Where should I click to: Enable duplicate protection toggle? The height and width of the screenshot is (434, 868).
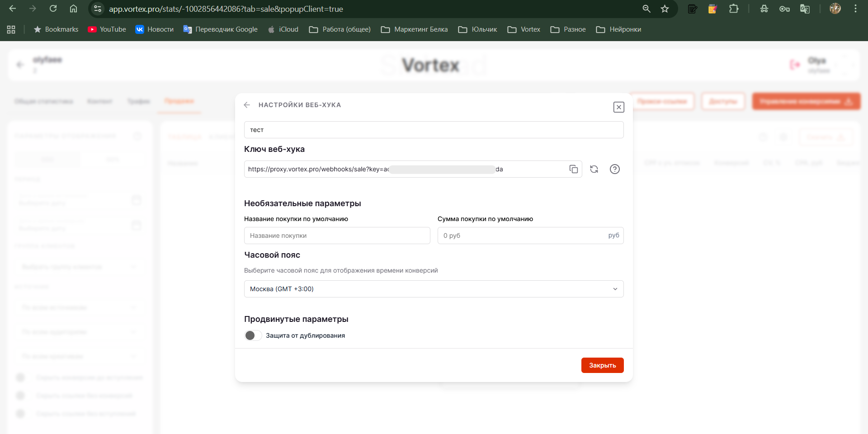[x=253, y=335]
